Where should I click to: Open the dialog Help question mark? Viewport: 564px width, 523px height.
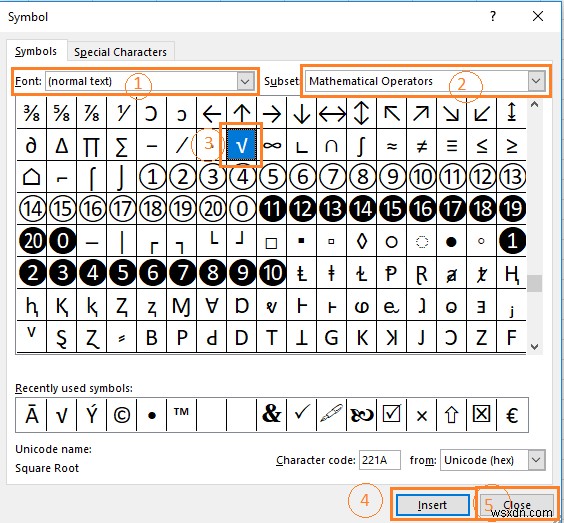(493, 16)
